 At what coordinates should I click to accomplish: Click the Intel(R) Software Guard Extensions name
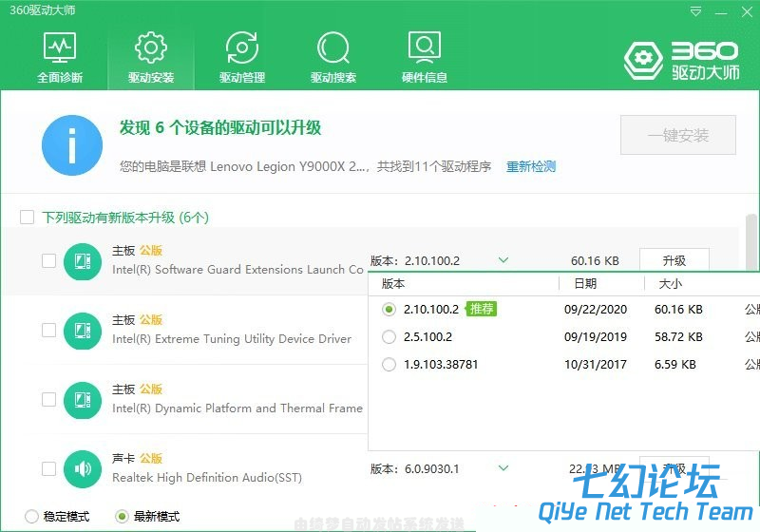click(x=237, y=270)
